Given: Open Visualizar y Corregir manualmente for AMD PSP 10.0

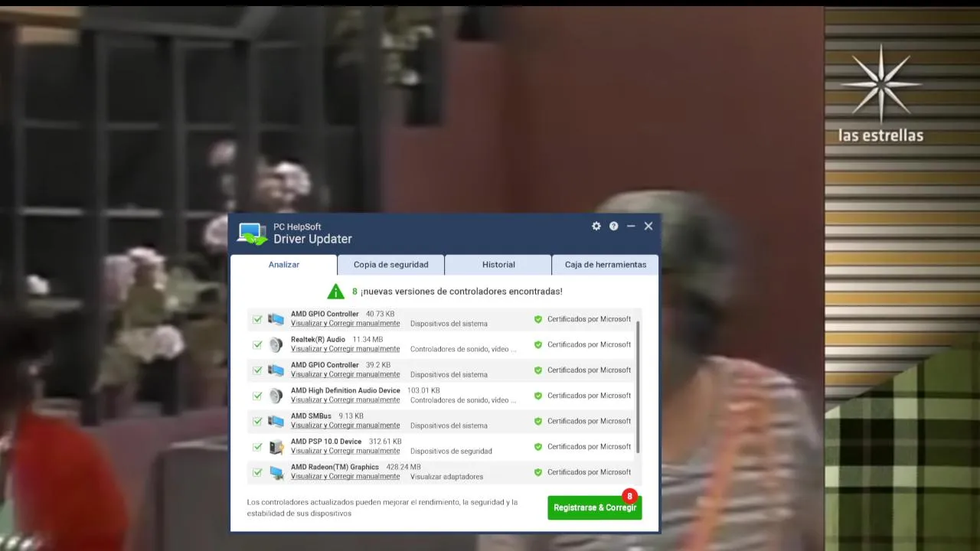Looking at the screenshot, I should 345,451.
